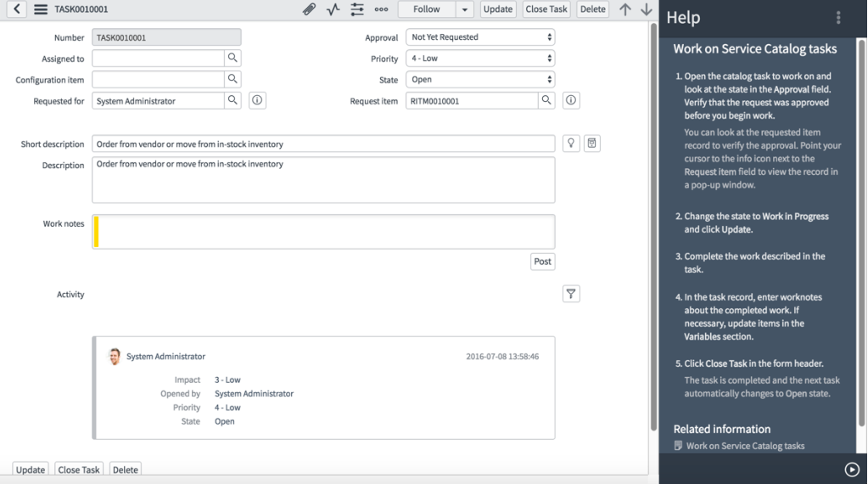Click the document icon beside Related information link

tap(678, 445)
